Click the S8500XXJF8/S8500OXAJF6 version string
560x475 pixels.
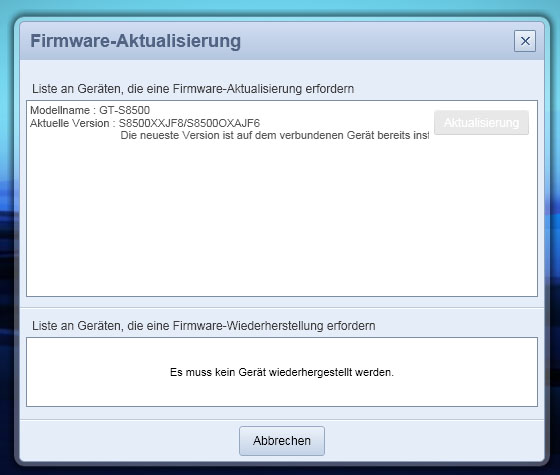[189, 123]
